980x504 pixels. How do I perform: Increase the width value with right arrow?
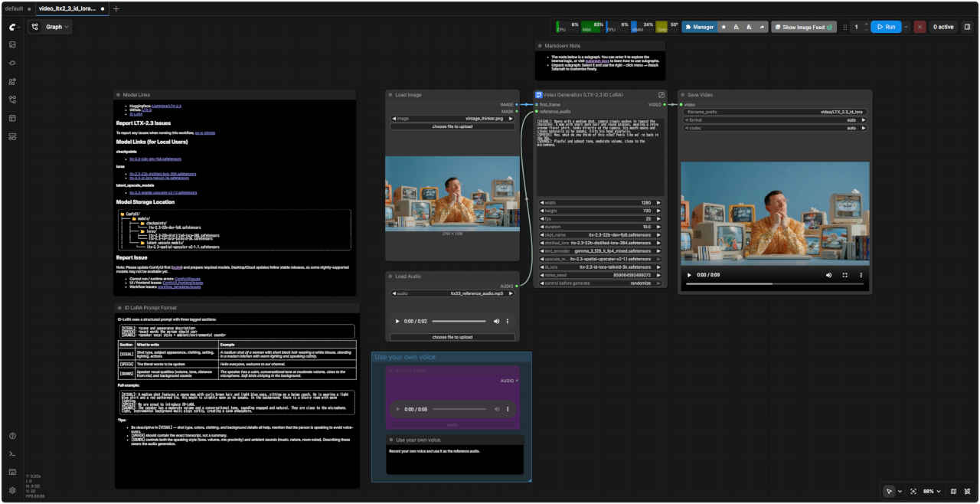[659, 202]
